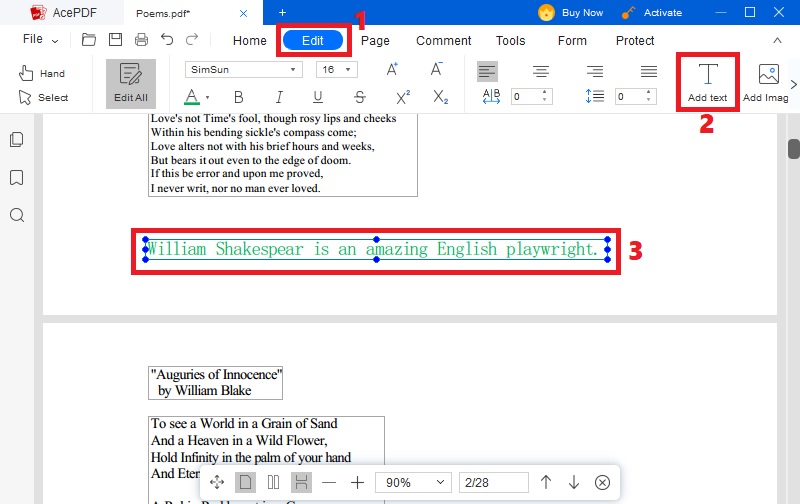Undo the last action
Viewport: 800px width, 504px height.
[x=167, y=39]
